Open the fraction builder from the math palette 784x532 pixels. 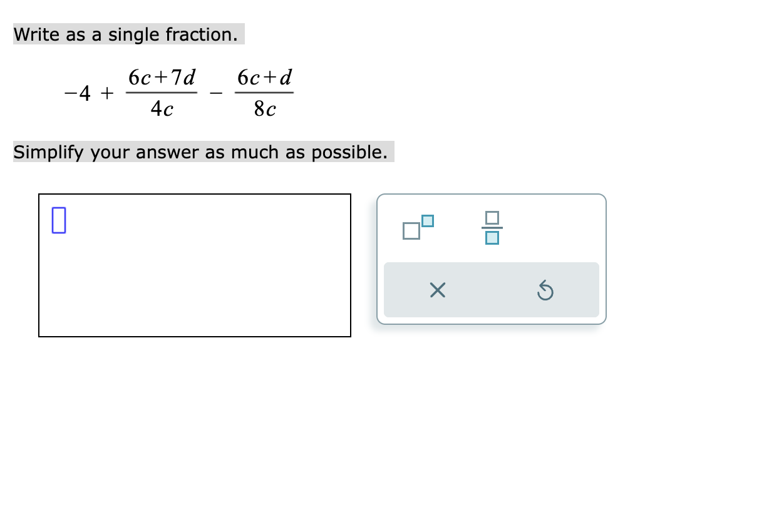point(492,227)
